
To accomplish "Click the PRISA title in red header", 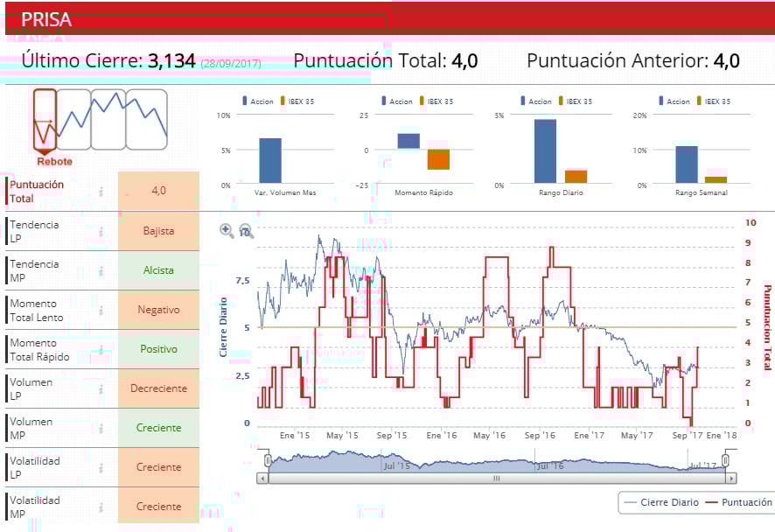I will [46, 20].
